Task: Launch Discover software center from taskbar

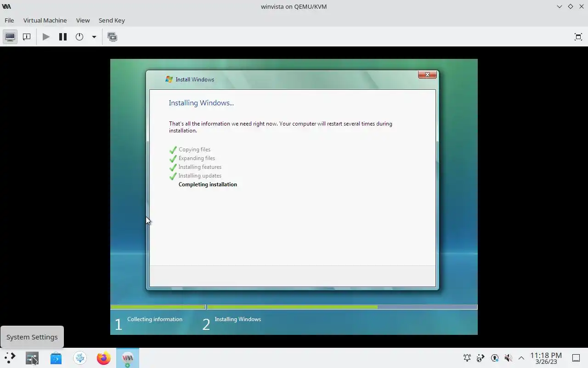Action: [56, 358]
